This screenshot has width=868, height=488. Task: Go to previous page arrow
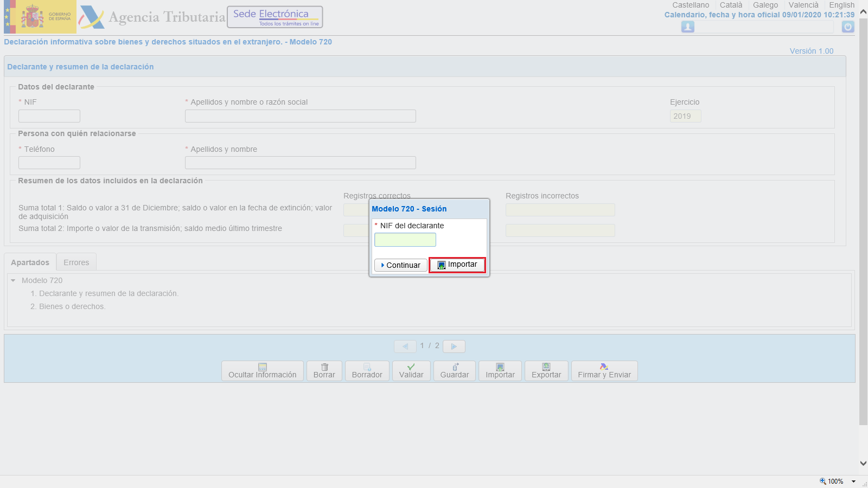click(x=405, y=346)
